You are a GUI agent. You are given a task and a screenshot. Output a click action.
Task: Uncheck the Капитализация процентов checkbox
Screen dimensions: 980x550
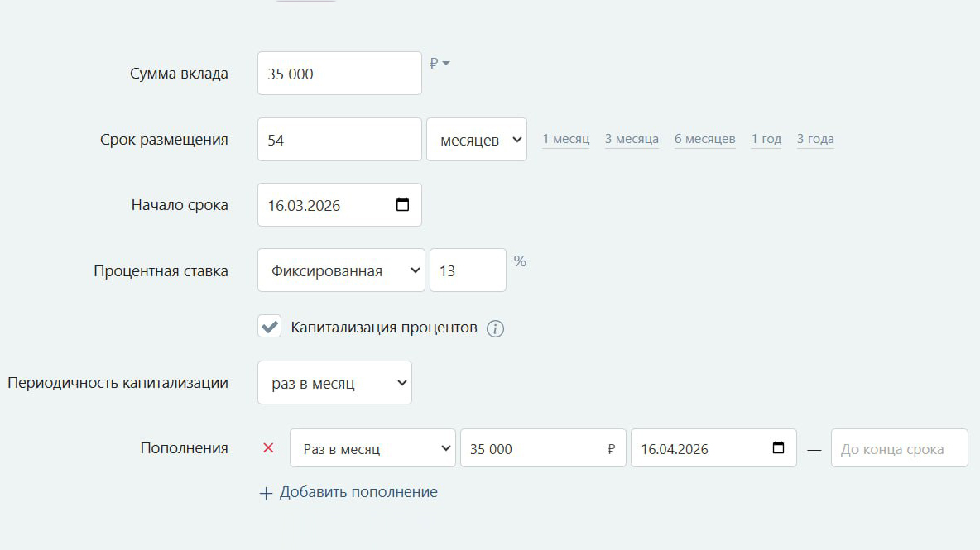tap(270, 327)
